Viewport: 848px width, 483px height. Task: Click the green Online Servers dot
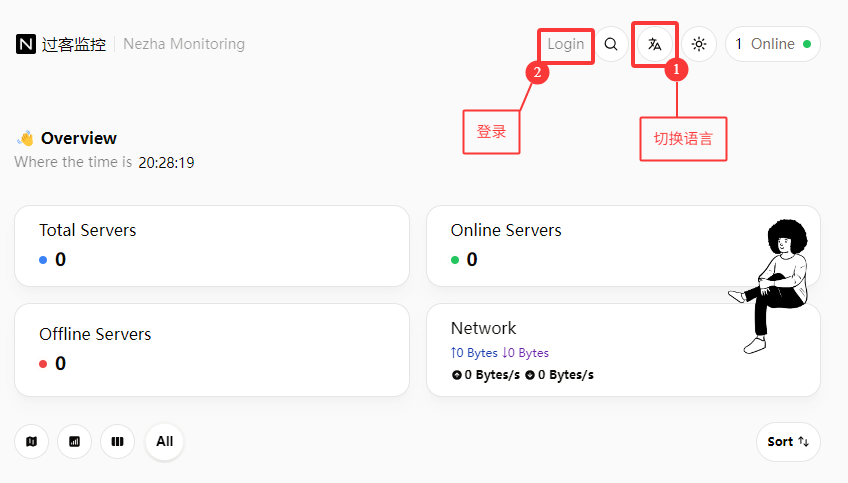point(455,260)
